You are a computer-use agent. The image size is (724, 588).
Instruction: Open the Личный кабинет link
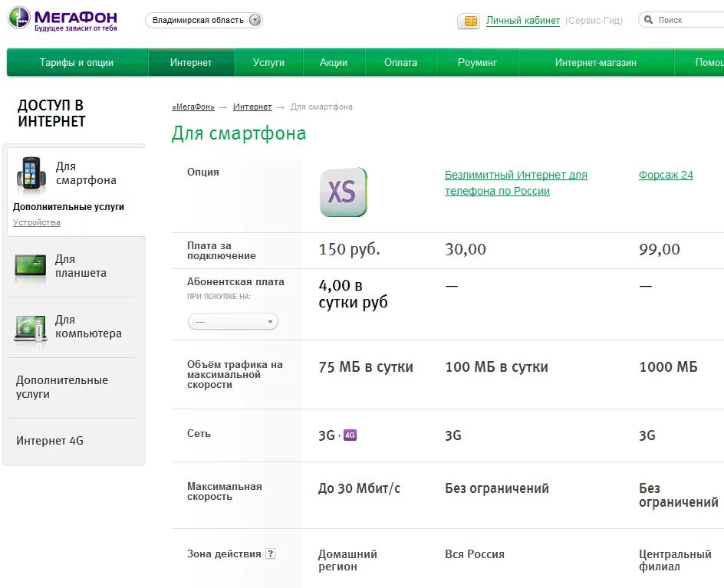coord(523,21)
